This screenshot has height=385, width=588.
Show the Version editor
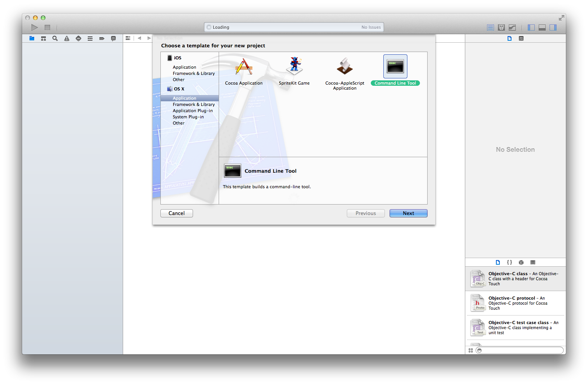click(512, 28)
